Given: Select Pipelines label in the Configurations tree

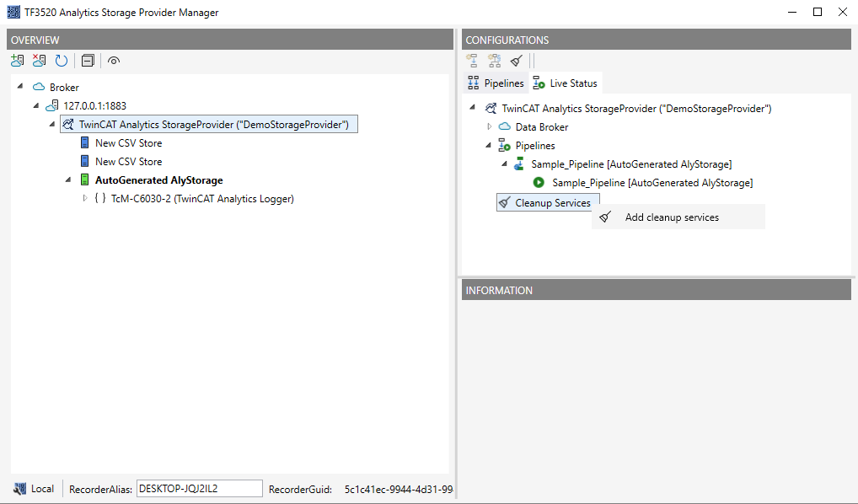Looking at the screenshot, I should point(535,146).
